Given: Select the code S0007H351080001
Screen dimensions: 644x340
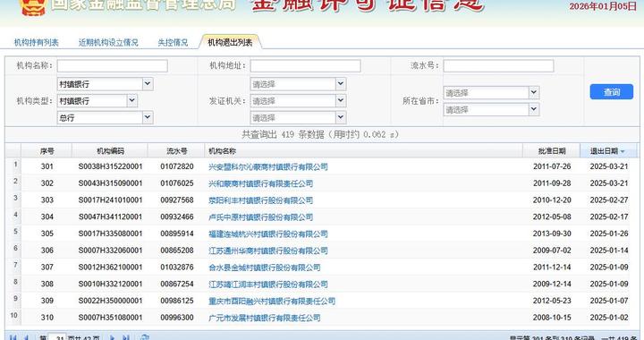Looking at the screenshot, I should click(110, 318).
